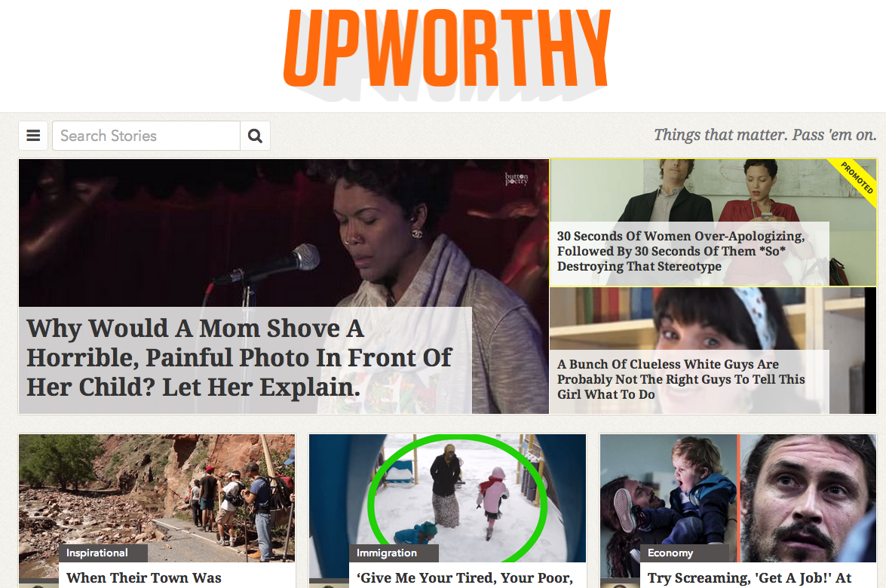Open "A Bunch Of Clueless White Guys" story
Image resolution: width=886 pixels, height=588 pixels.
pyautogui.click(x=681, y=380)
